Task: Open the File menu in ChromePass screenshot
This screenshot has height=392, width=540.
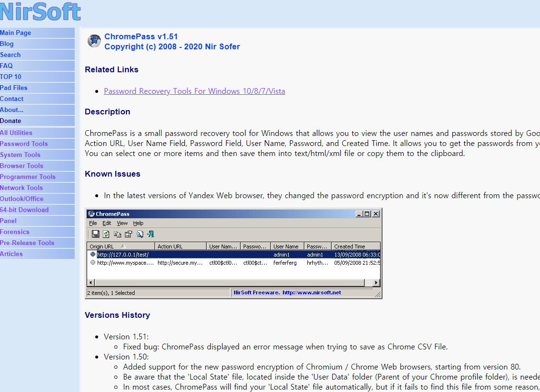Action: tap(93, 223)
